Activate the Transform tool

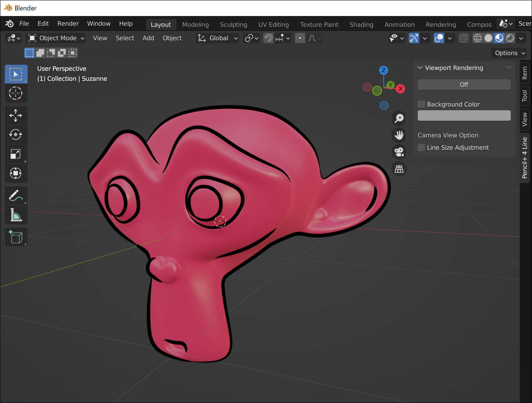click(16, 173)
